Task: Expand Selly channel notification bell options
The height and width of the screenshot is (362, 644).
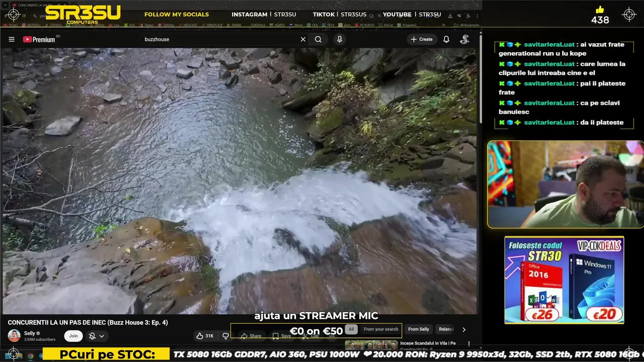Action: [x=97, y=336]
